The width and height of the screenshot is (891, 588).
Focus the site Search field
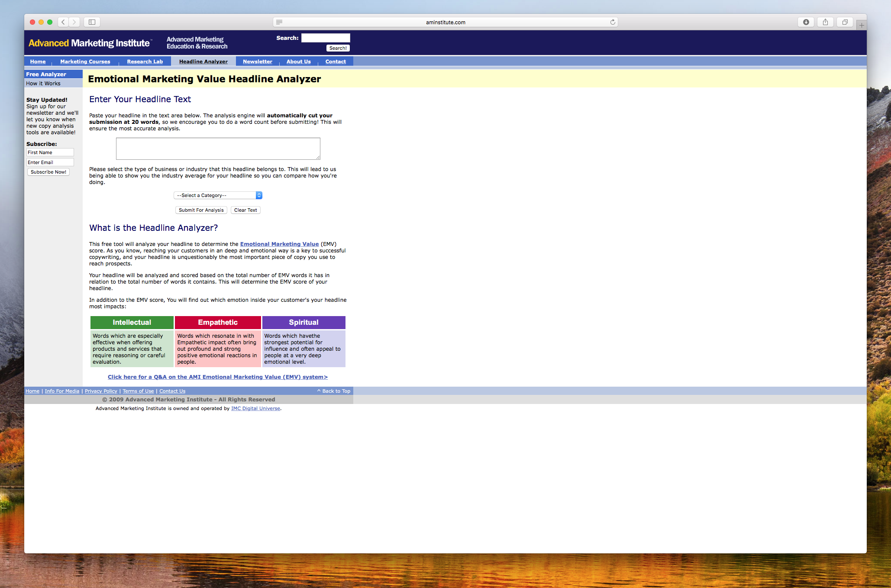pyautogui.click(x=326, y=38)
